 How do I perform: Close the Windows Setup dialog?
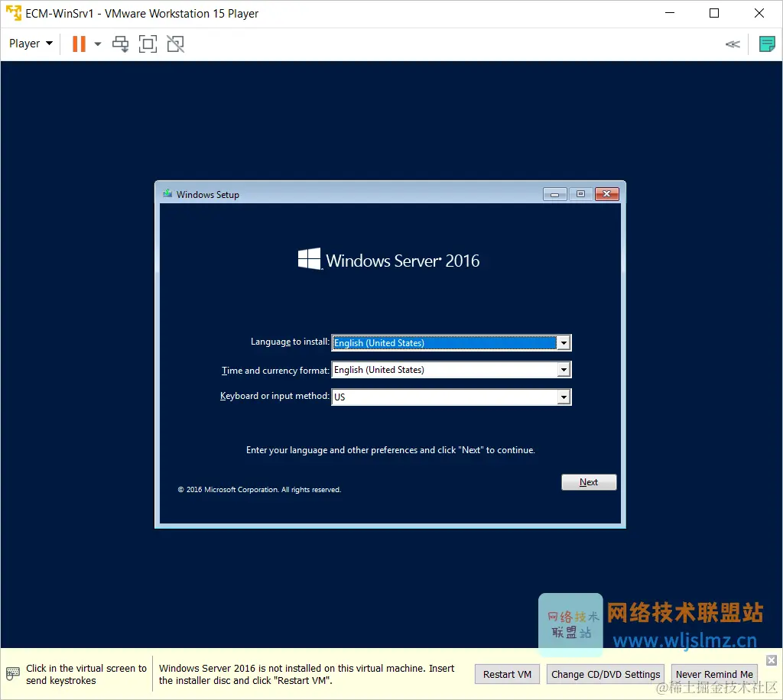point(606,194)
